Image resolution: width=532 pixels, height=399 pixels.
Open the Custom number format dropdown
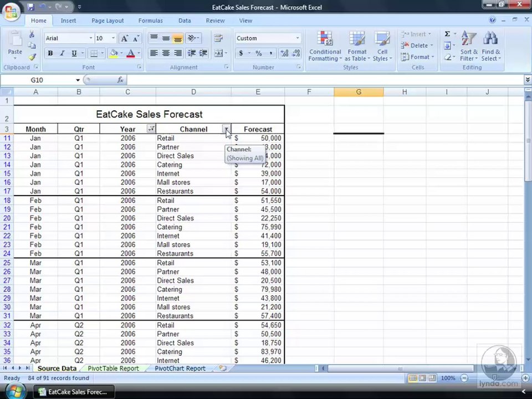298,38
